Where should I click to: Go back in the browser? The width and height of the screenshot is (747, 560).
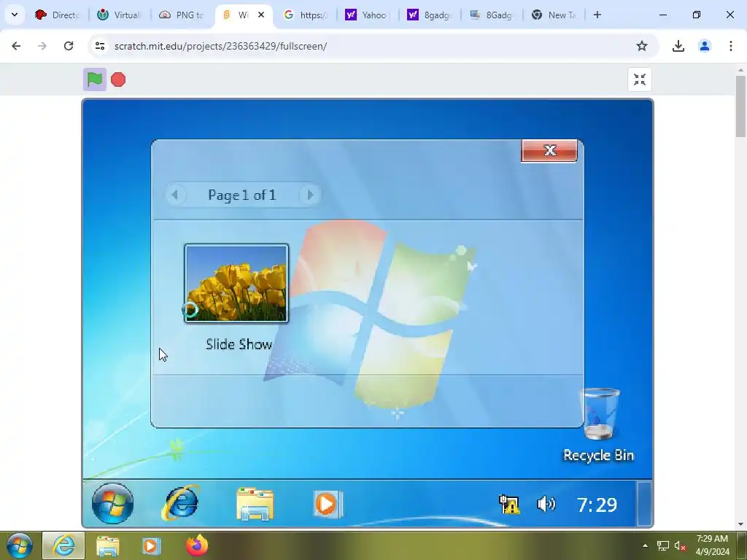pos(16,46)
